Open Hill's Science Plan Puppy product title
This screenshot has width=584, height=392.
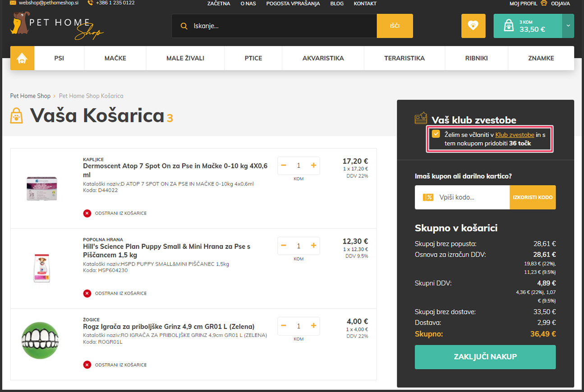coord(167,251)
